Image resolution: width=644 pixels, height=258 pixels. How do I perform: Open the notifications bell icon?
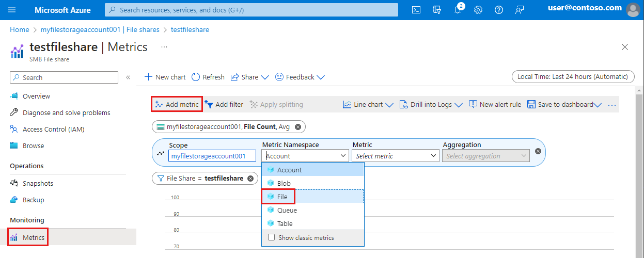[x=458, y=10]
